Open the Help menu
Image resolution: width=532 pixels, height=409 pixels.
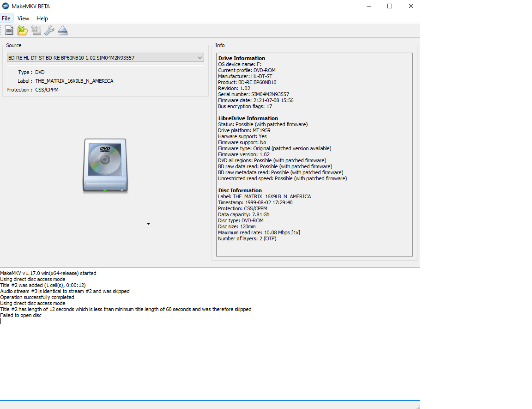tap(42, 18)
